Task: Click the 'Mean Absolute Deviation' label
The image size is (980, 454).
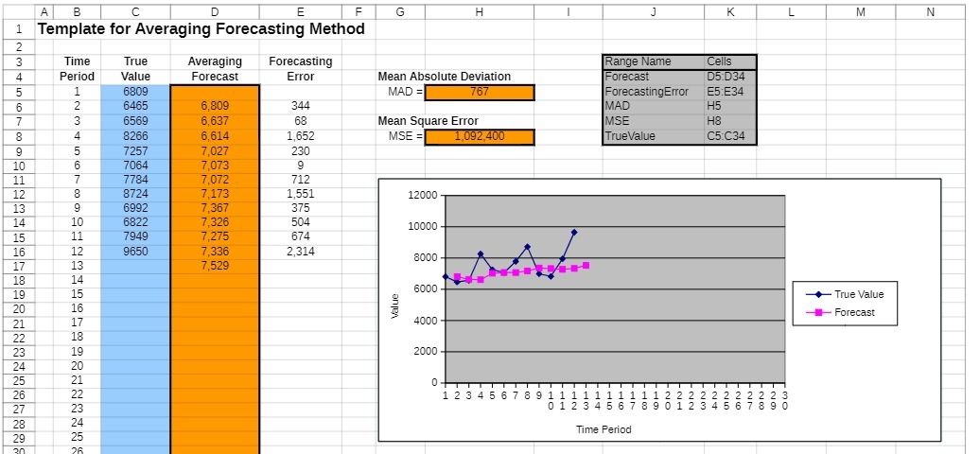Action: point(445,77)
